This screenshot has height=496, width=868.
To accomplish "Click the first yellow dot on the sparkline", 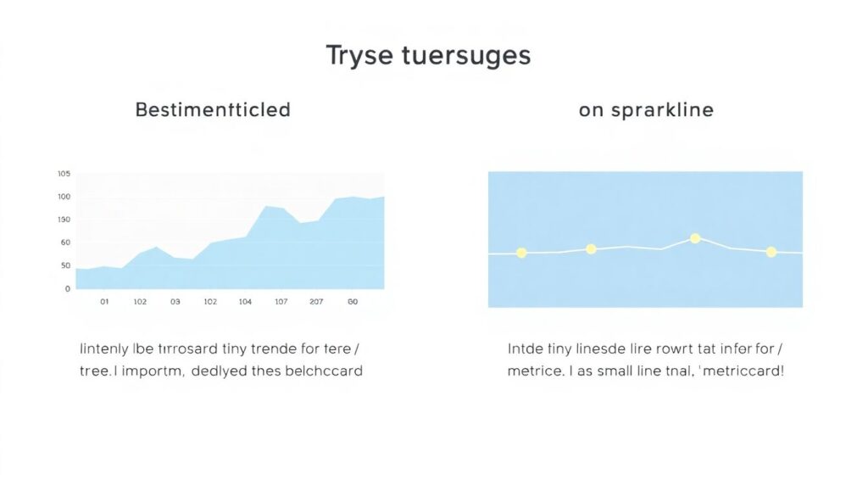I will click(521, 253).
